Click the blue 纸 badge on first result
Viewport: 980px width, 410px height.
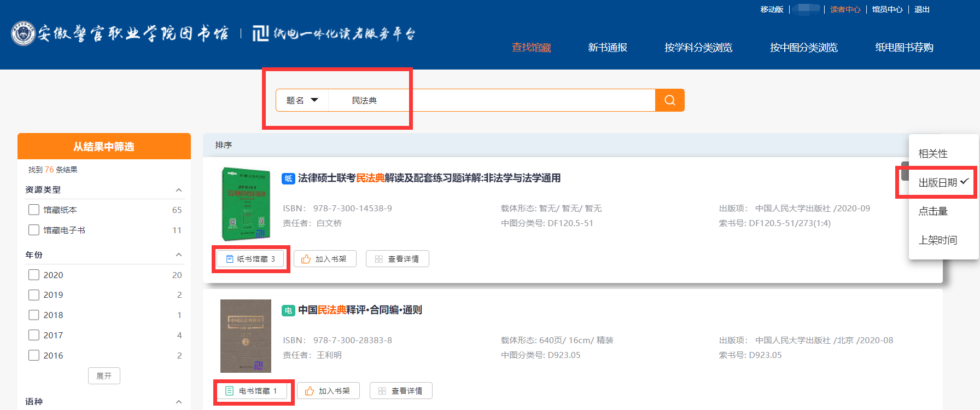(288, 178)
